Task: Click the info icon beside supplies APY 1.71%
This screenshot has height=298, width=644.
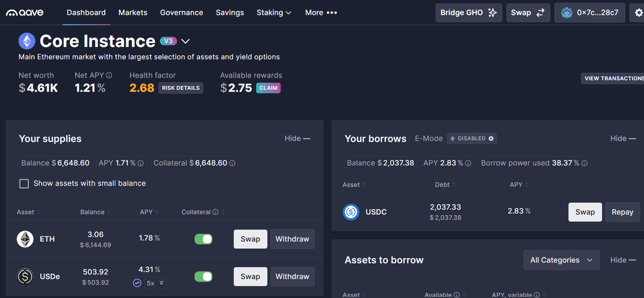Action: [x=140, y=163]
